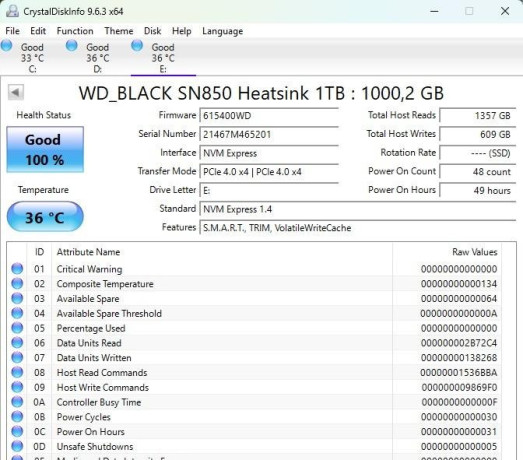Select the Power Cycles attribute name
This screenshot has height=460, width=523.
(x=83, y=417)
